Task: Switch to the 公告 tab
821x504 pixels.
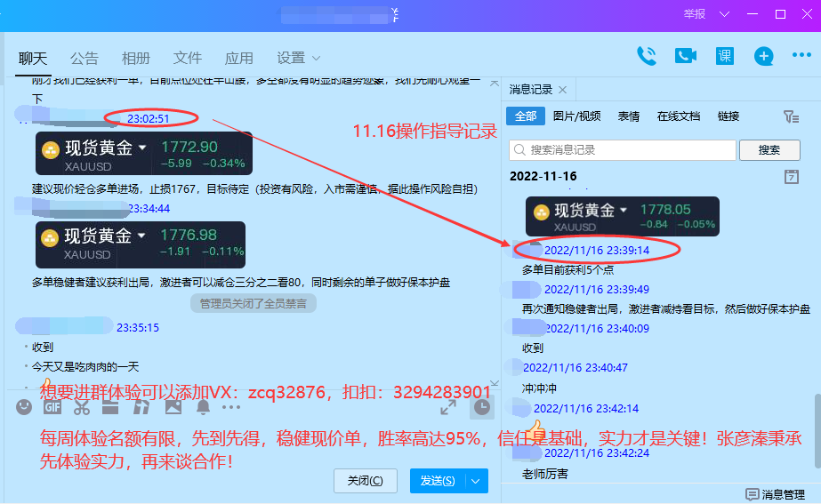Action: point(85,58)
